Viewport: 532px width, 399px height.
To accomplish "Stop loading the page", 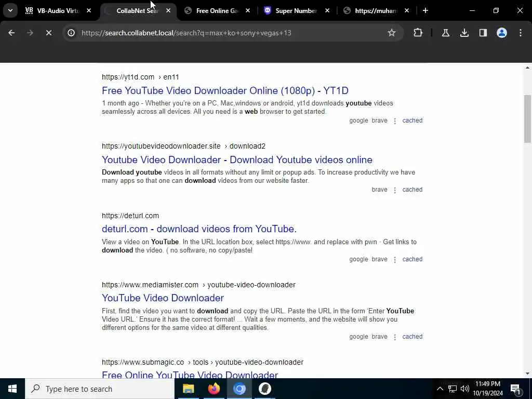I will pyautogui.click(x=48, y=33).
